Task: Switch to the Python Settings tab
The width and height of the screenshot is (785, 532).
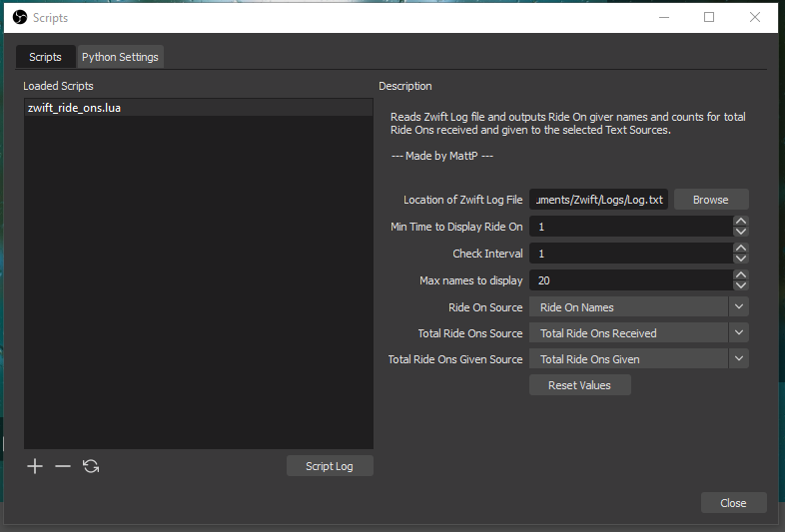Action: coord(120,57)
